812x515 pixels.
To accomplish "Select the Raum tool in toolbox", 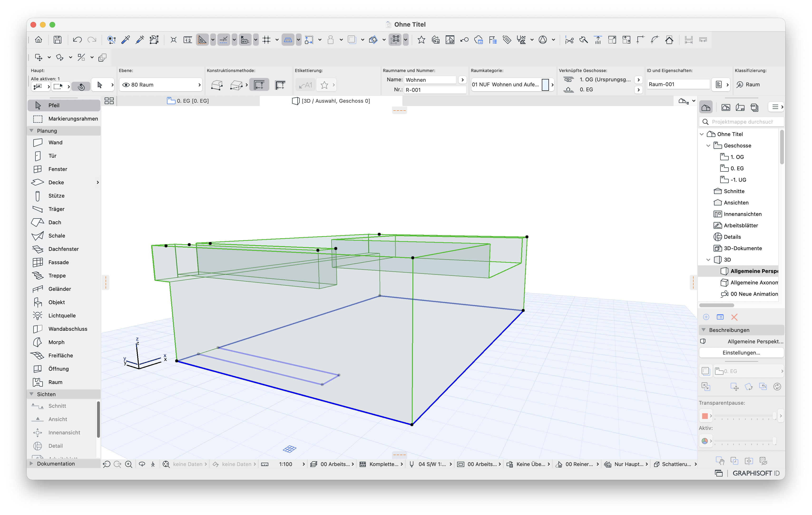I will [64, 382].
